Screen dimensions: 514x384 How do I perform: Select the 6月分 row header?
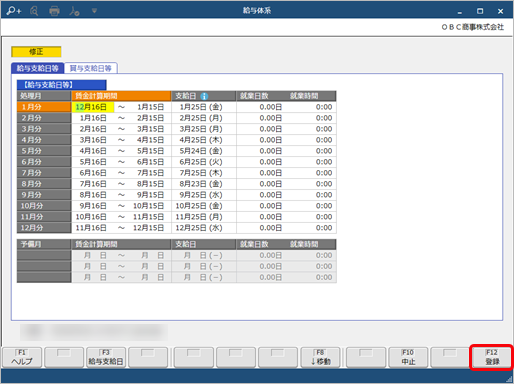coord(44,162)
